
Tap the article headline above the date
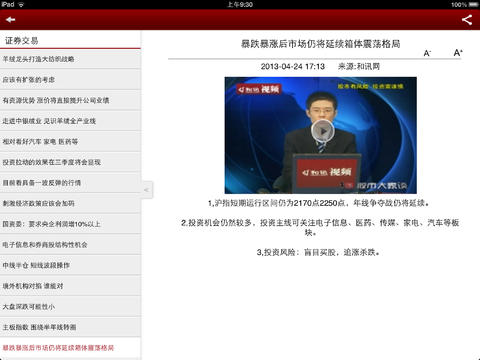point(320,44)
